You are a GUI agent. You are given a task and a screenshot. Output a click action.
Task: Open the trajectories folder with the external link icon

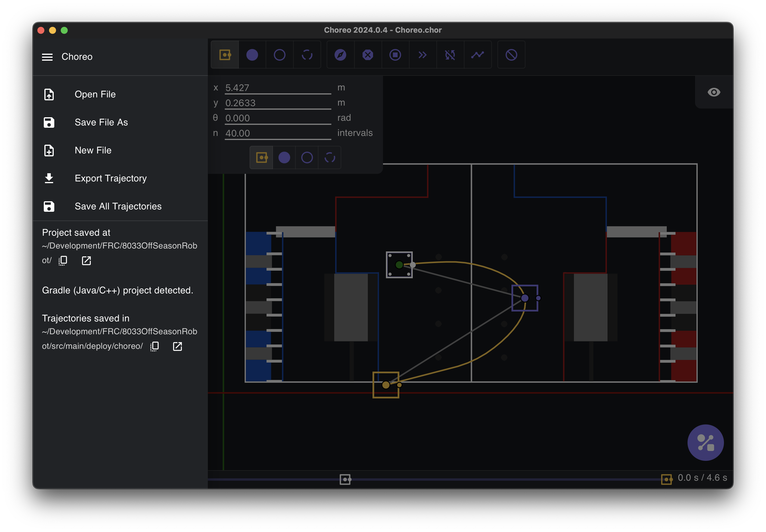[x=177, y=346]
